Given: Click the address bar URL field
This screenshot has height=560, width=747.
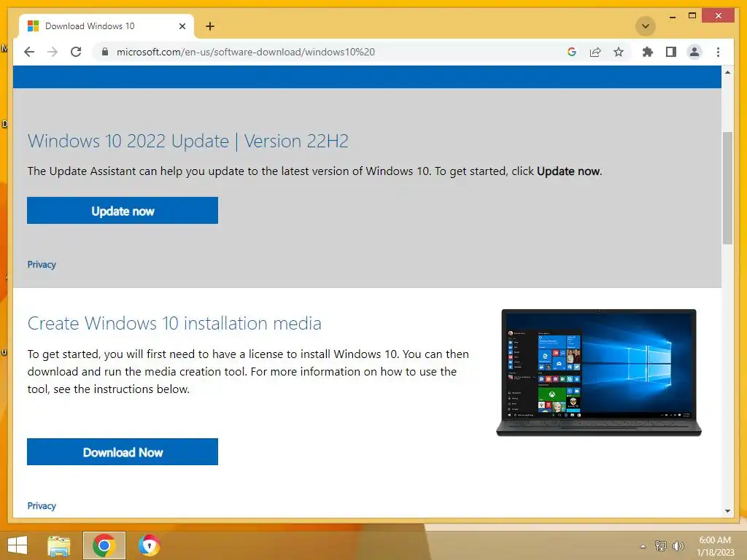Looking at the screenshot, I should coord(329,52).
